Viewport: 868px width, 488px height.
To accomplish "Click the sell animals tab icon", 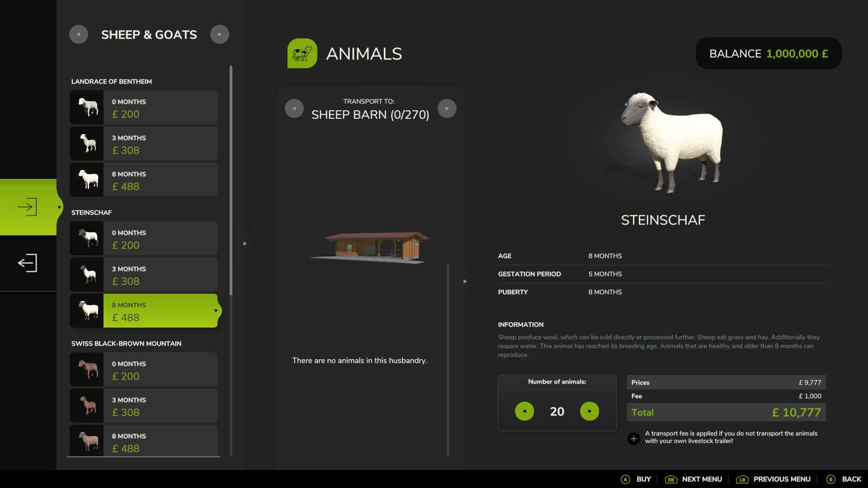I will tap(27, 263).
